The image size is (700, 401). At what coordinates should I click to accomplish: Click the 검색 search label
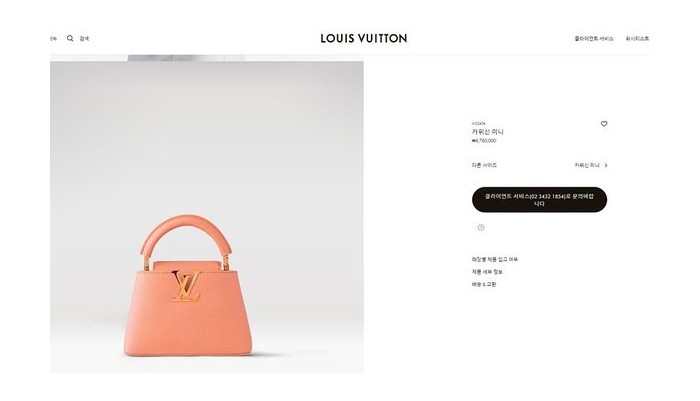84,39
